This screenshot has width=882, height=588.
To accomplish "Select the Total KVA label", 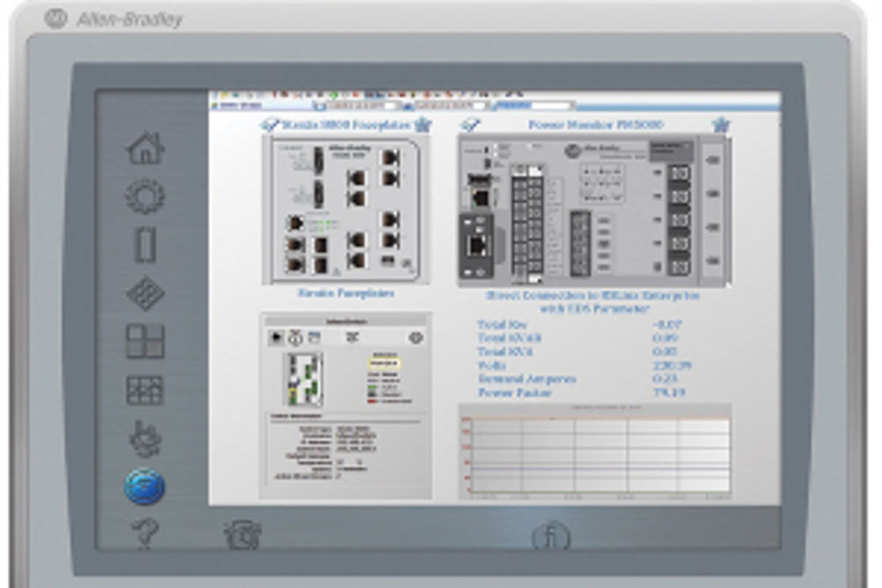I will (505, 352).
